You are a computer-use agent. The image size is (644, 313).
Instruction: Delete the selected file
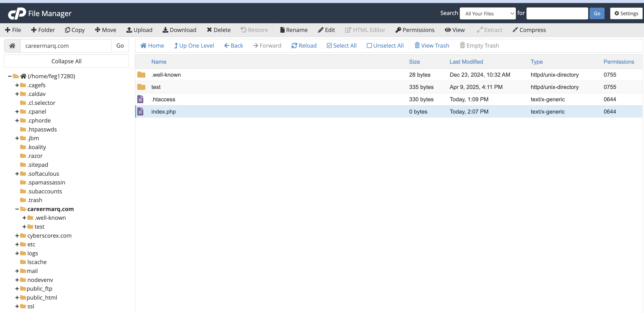[218, 30]
